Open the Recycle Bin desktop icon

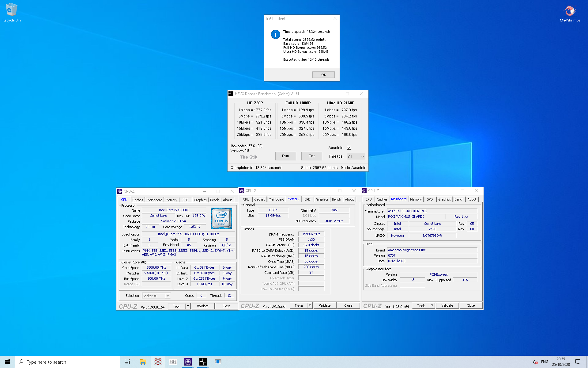(12, 13)
